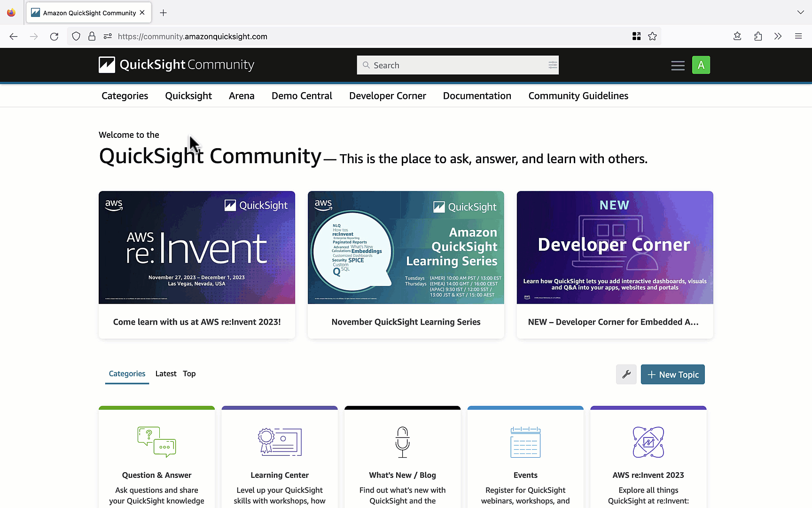Click the QuickSight Community logo
Screen dimensions: 812x508
(x=177, y=65)
